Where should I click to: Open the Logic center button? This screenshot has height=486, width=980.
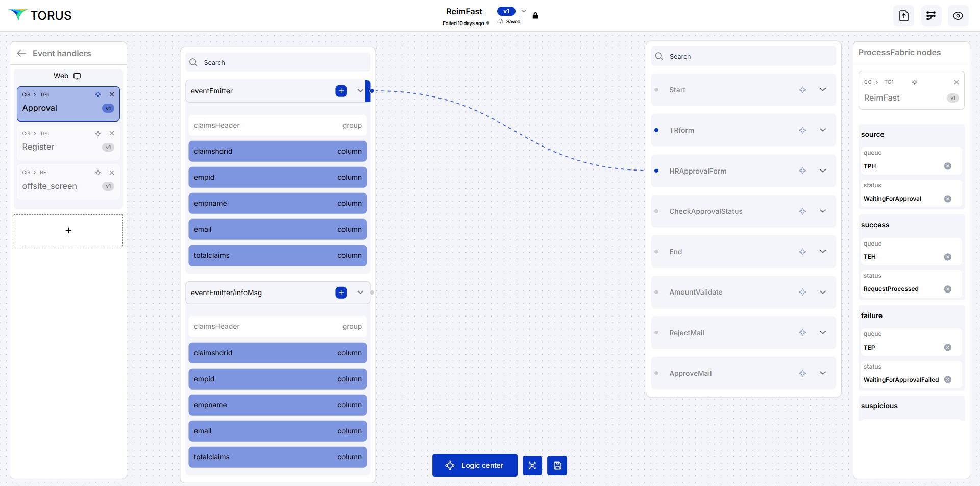coord(474,466)
